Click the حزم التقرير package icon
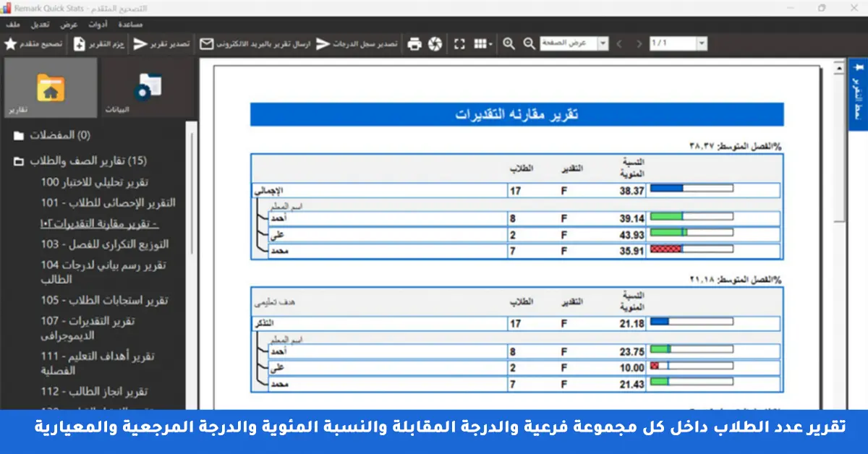868x454 pixels. [78, 44]
